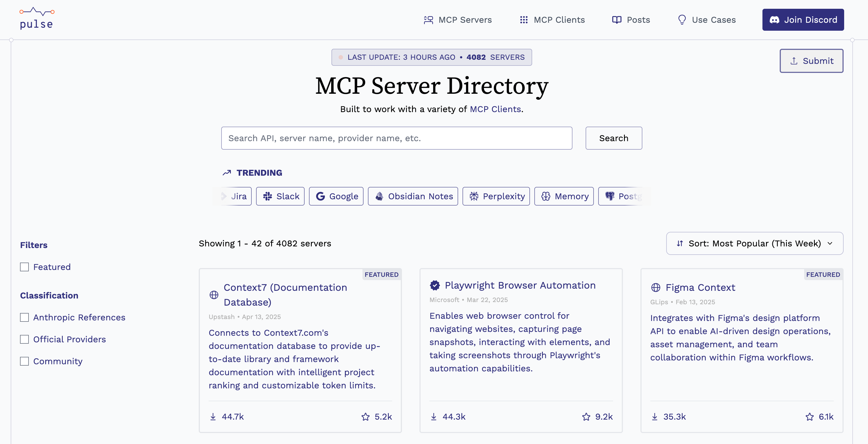Click download icon on Context7 card
868x444 pixels.
pyautogui.click(x=213, y=417)
